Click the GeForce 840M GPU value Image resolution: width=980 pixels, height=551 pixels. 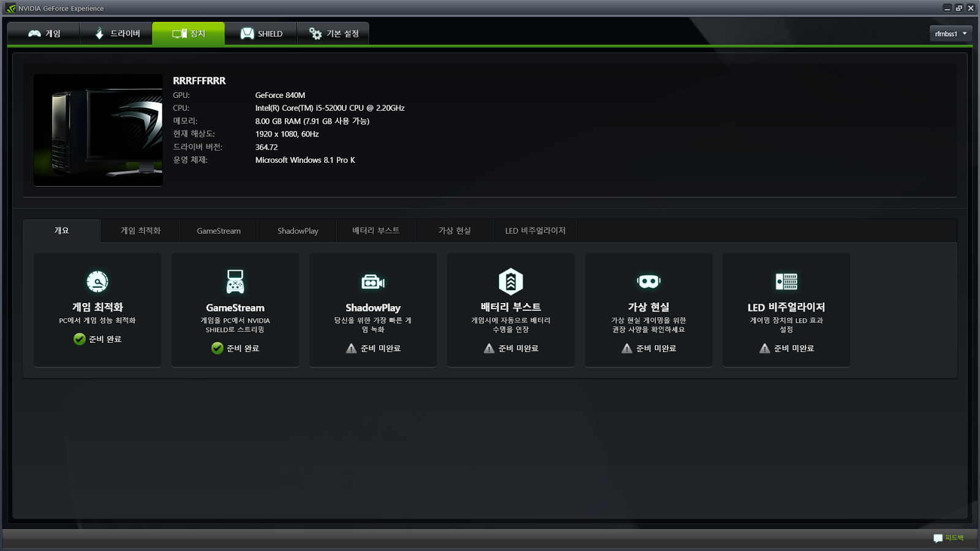pyautogui.click(x=280, y=96)
